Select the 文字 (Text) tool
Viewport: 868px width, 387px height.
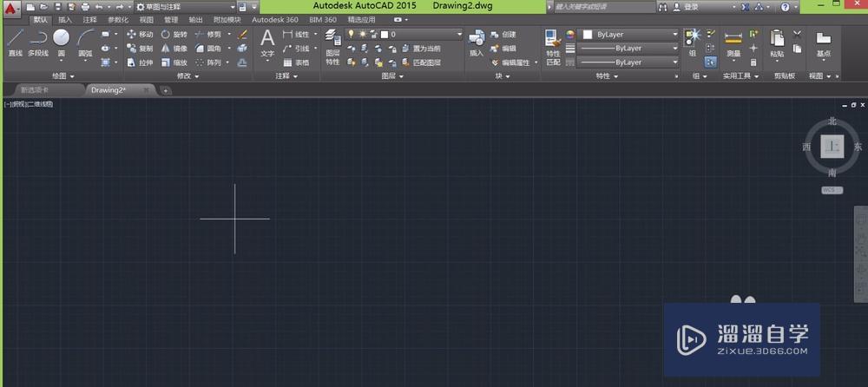(x=267, y=43)
